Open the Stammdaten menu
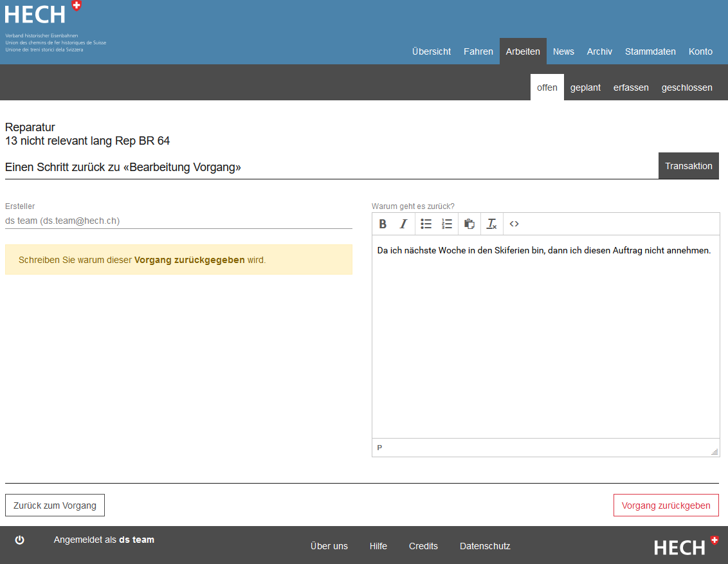Image resolution: width=728 pixels, height=564 pixels. pos(650,51)
